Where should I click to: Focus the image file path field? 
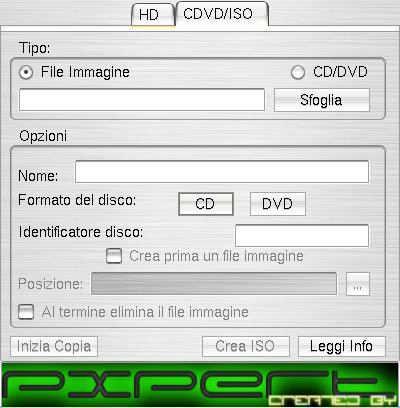click(x=142, y=100)
